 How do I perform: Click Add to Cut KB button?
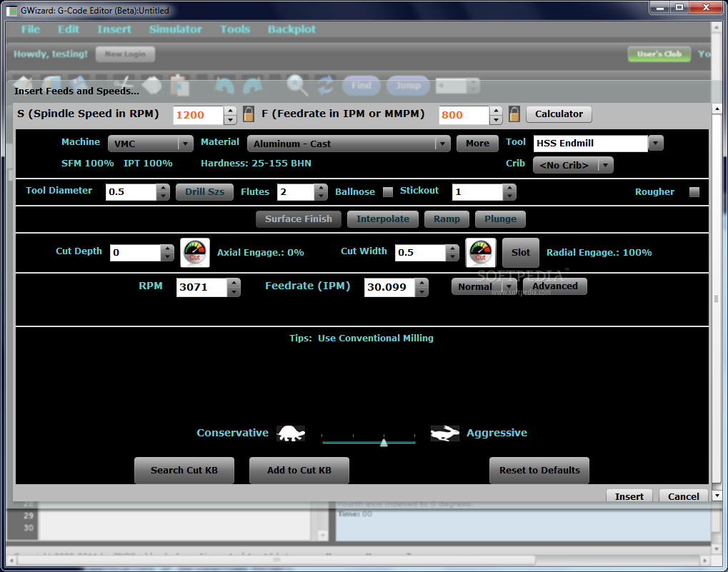pos(299,471)
